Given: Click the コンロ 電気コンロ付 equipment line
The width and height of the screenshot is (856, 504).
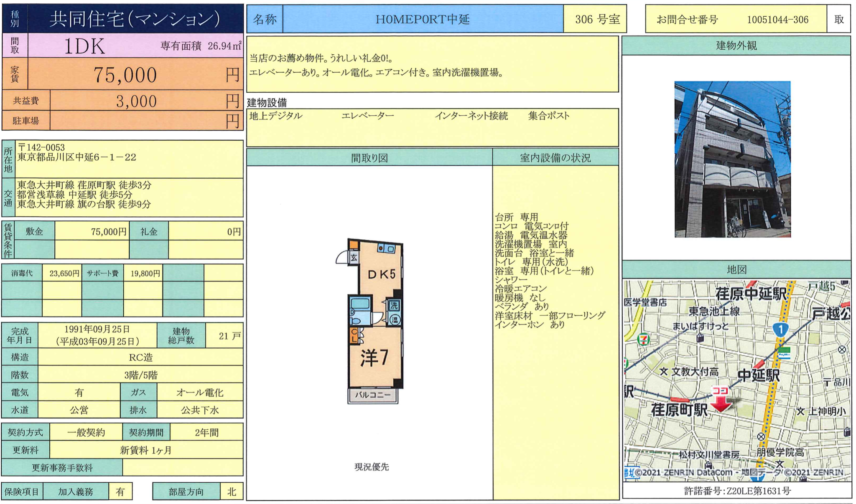Looking at the screenshot, I should click(x=531, y=226).
